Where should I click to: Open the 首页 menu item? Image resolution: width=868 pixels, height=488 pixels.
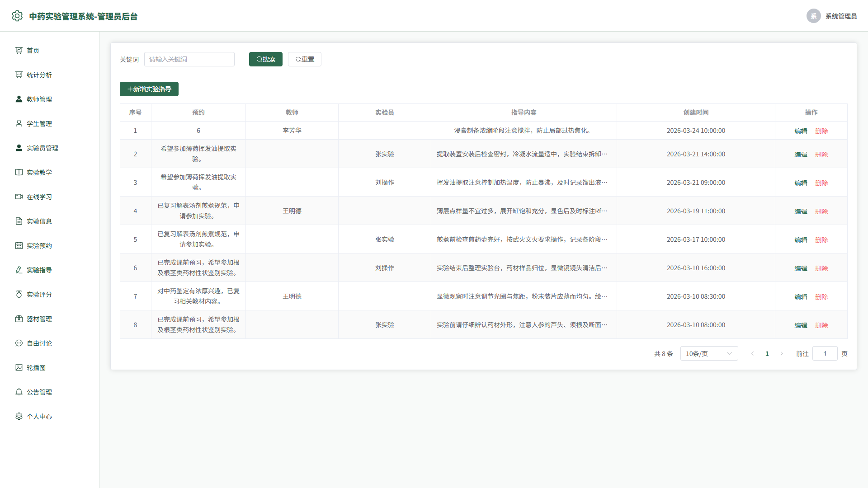pos(50,50)
